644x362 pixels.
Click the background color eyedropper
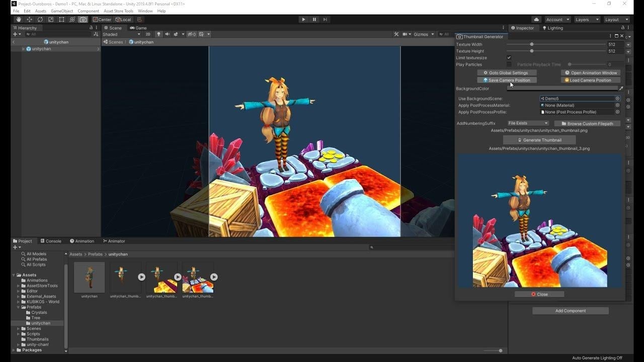click(621, 88)
